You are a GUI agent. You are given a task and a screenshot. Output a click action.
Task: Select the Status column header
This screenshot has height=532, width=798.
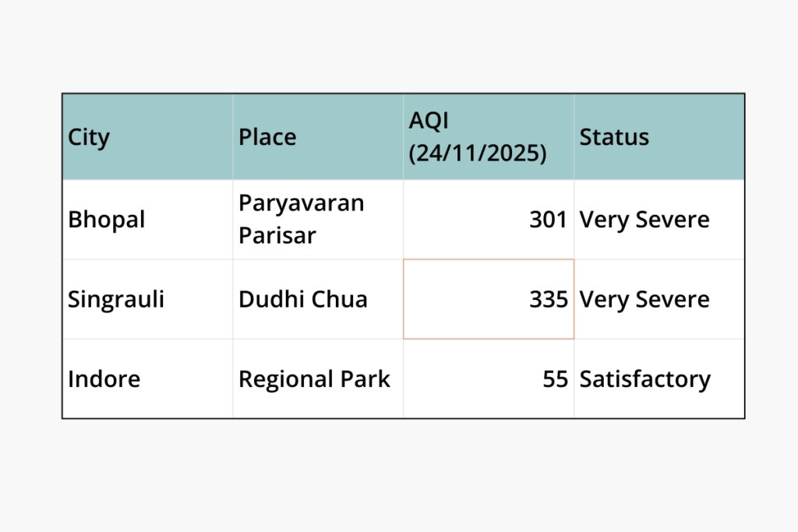[x=614, y=137]
